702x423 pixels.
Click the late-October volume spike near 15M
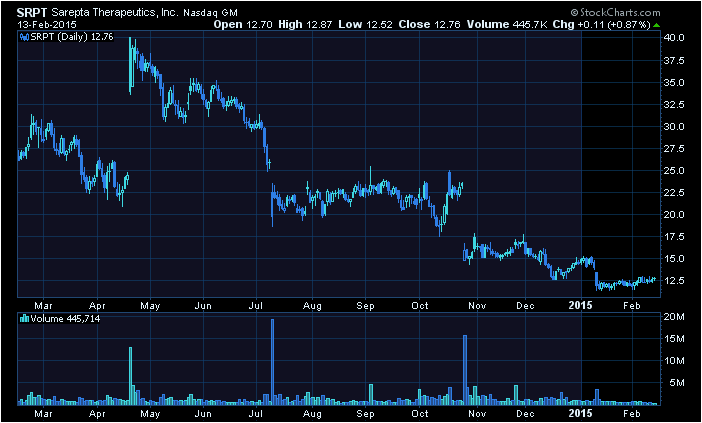coord(465,370)
